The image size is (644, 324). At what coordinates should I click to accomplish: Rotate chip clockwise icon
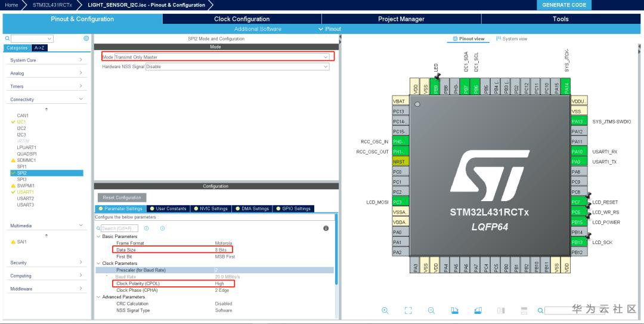tap(454, 310)
